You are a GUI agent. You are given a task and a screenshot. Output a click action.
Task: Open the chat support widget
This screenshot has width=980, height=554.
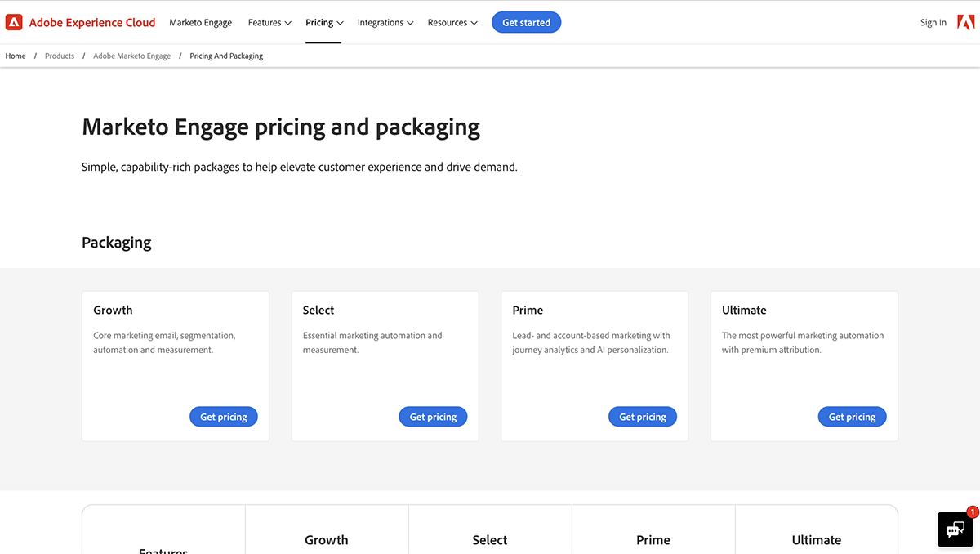pyautogui.click(x=956, y=529)
